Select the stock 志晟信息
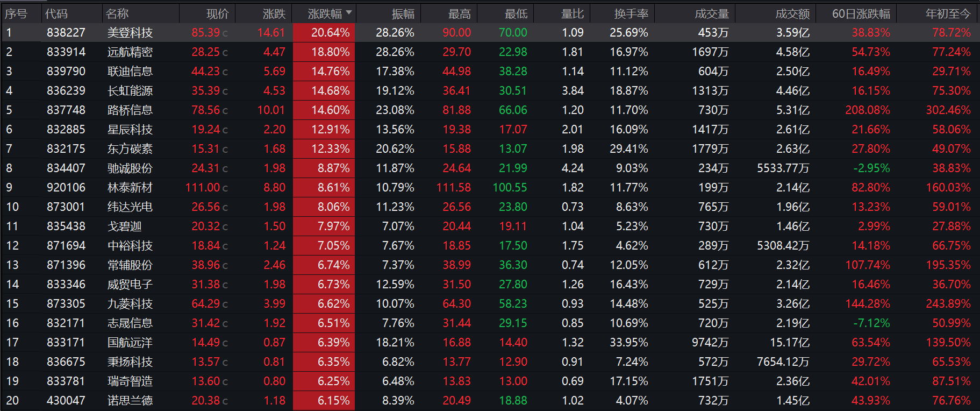 [x=130, y=323]
